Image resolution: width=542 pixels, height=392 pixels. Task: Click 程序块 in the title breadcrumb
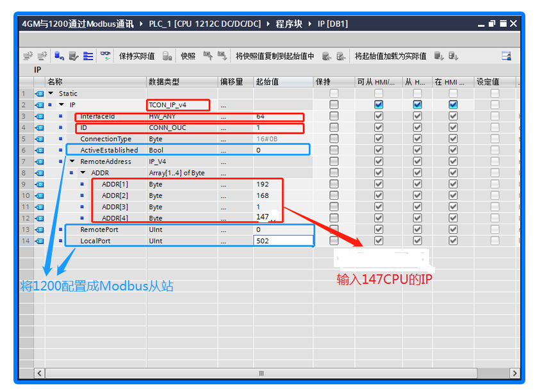point(289,24)
